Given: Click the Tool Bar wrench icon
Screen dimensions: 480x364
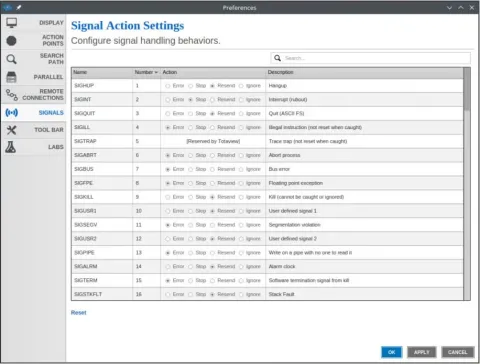Looking at the screenshot, I should point(11,130).
